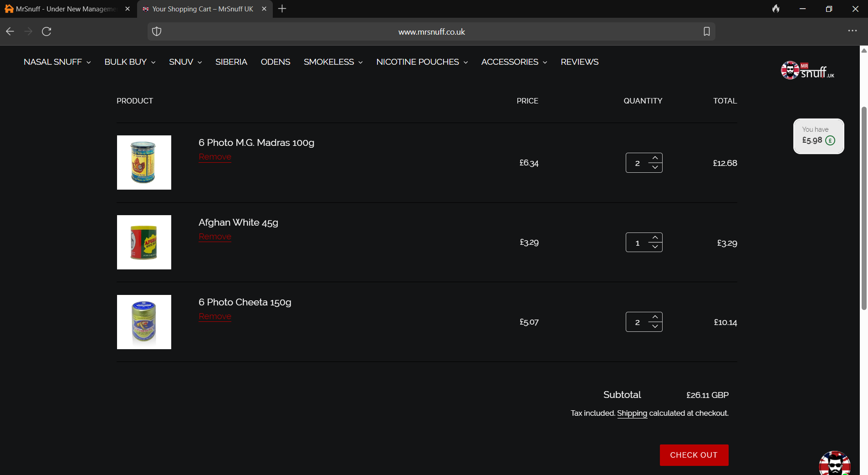The width and height of the screenshot is (868, 475).
Task: Open Afghan White 45g product image
Action: coord(144,242)
